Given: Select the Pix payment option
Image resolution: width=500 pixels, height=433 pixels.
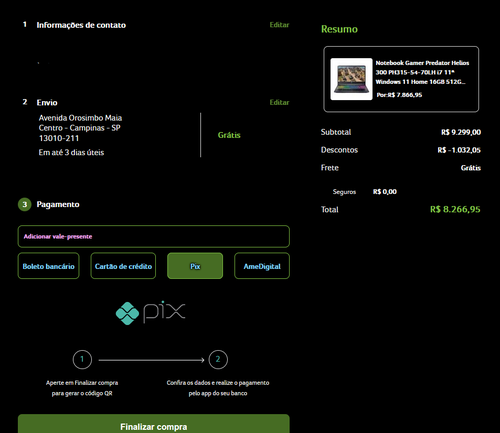Looking at the screenshot, I should pos(195,266).
